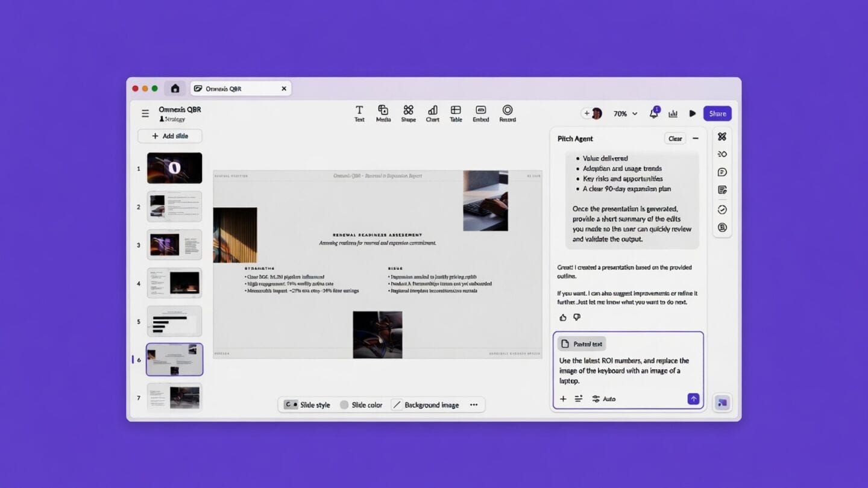Image resolution: width=868 pixels, height=488 pixels.
Task: Open the Embed tool
Action: pos(480,113)
